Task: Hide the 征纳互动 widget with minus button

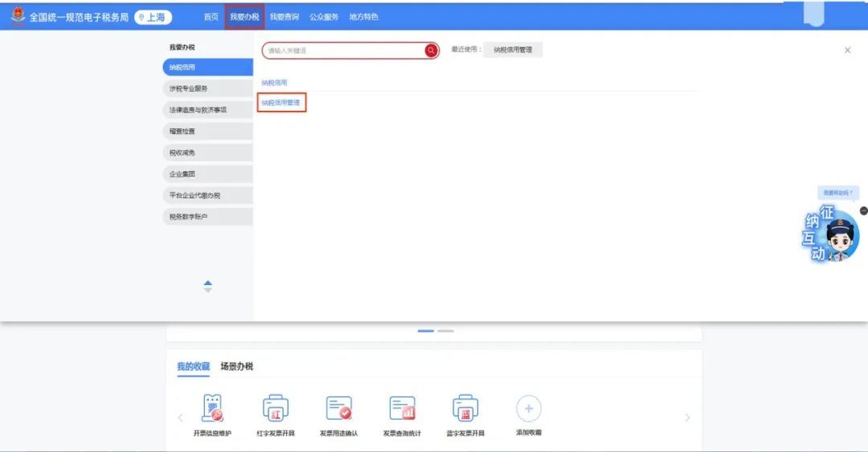Action: [x=864, y=210]
